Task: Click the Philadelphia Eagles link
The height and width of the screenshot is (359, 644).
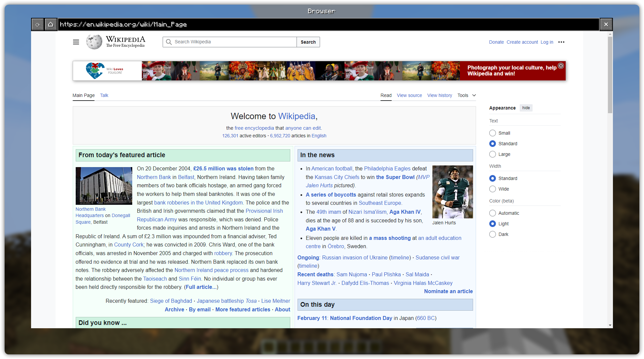Action: click(387, 169)
